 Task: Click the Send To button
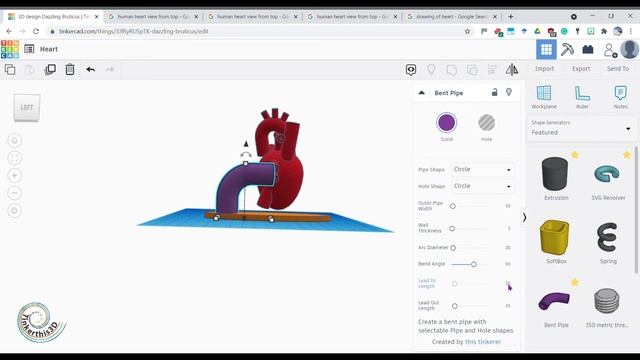point(618,69)
